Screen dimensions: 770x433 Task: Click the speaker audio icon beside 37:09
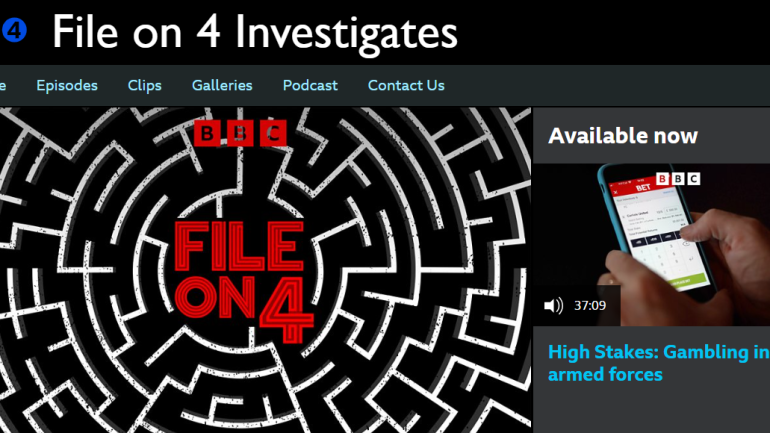(553, 305)
